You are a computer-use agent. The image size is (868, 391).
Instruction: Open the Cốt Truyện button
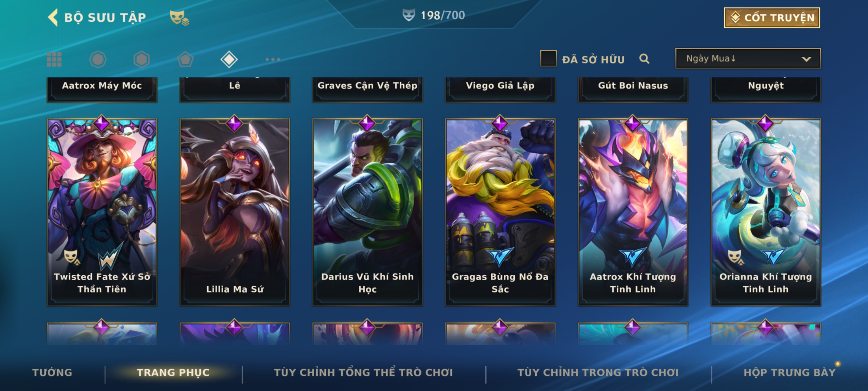(x=772, y=18)
